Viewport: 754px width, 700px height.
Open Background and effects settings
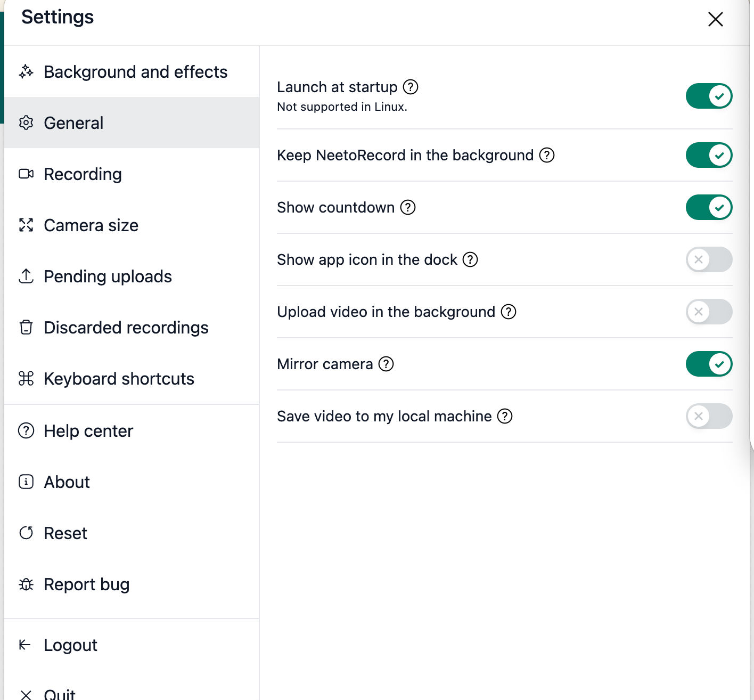(135, 72)
